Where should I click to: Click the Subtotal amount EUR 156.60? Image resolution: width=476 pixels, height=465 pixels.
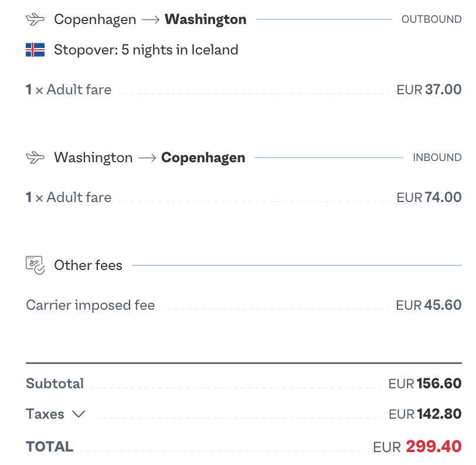pyautogui.click(x=425, y=384)
